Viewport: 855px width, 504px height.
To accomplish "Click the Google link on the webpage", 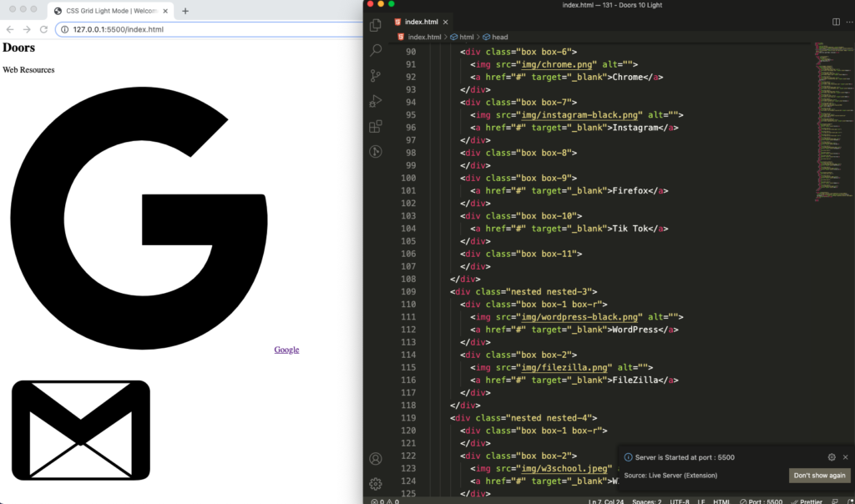I will pos(286,350).
